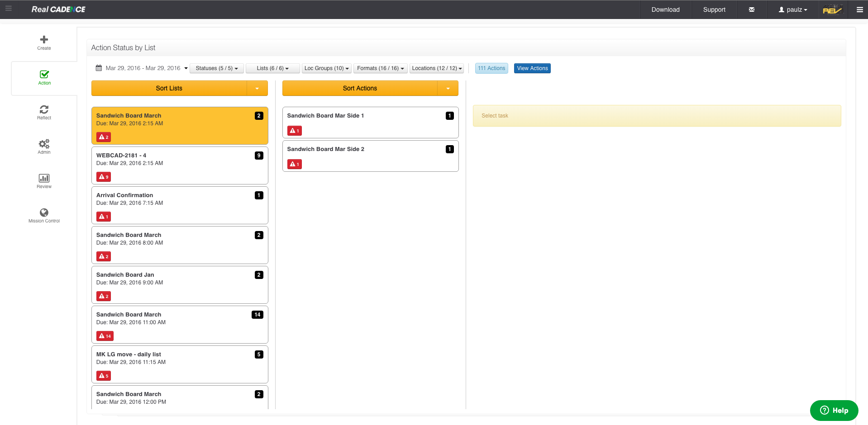Click the View Actions button

pos(532,68)
